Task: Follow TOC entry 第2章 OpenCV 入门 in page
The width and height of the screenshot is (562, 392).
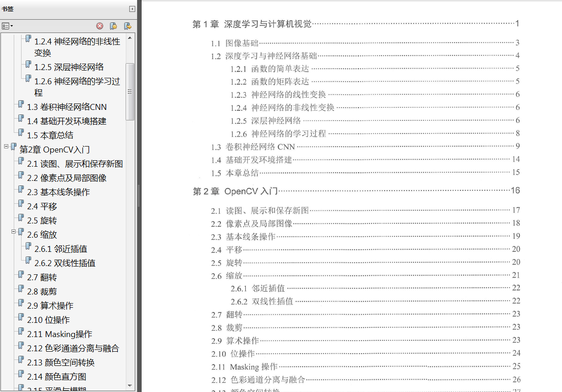Action: coord(356,191)
